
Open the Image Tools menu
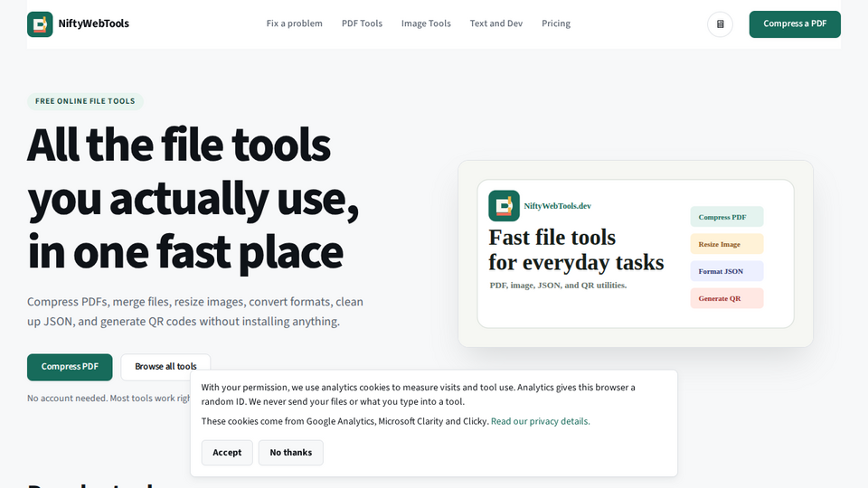(426, 23)
